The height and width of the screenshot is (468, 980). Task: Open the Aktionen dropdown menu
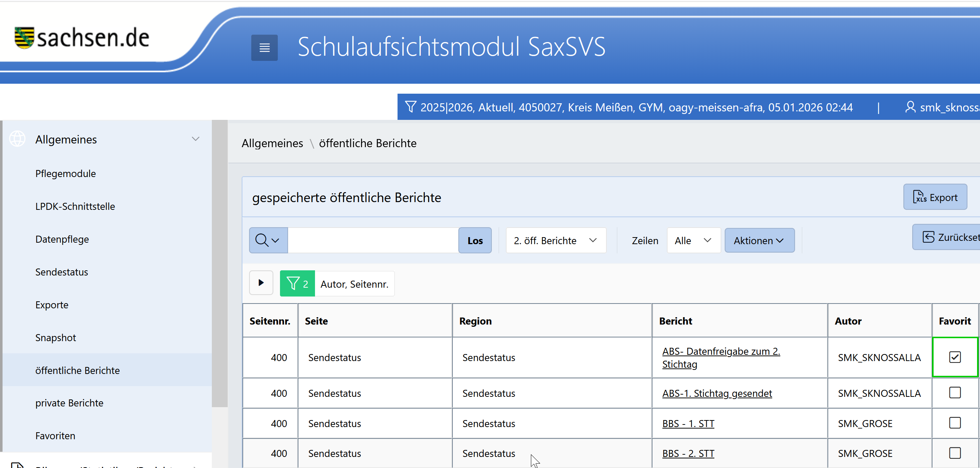[x=759, y=241]
